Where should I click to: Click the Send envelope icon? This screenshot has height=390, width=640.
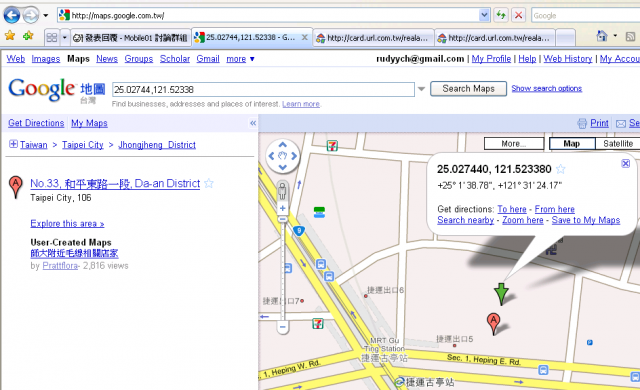621,123
